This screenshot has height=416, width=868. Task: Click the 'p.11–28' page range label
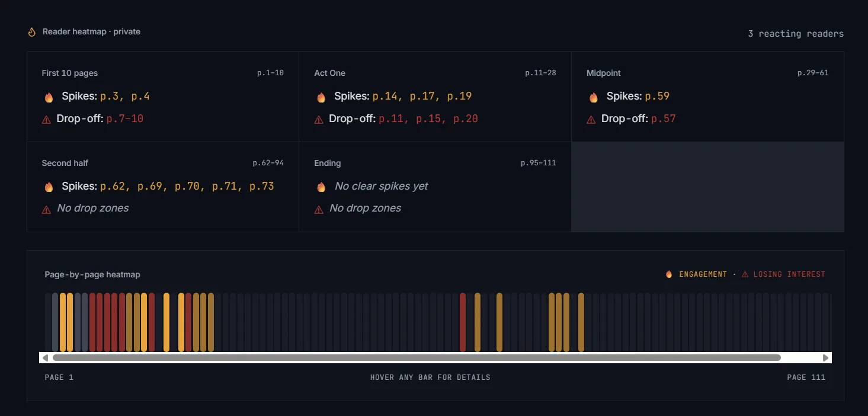[540, 73]
